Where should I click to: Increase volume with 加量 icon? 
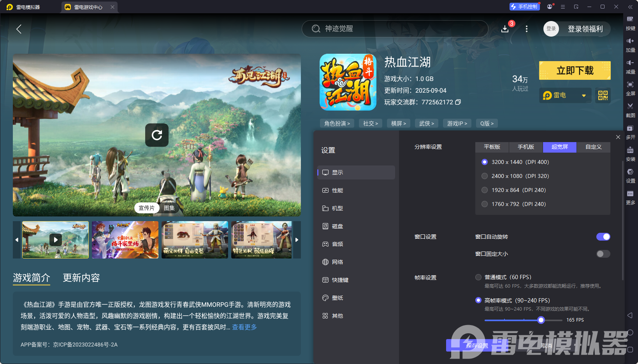point(630,45)
